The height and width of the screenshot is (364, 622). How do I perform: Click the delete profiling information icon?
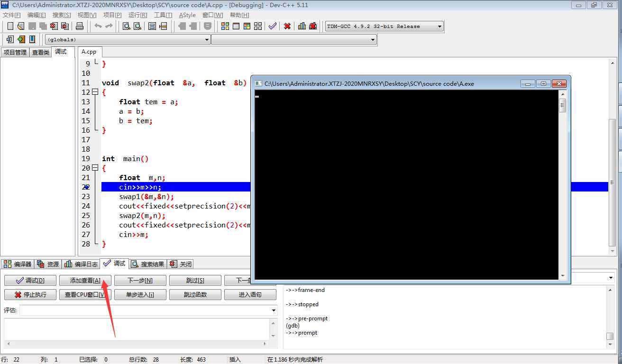tap(313, 26)
